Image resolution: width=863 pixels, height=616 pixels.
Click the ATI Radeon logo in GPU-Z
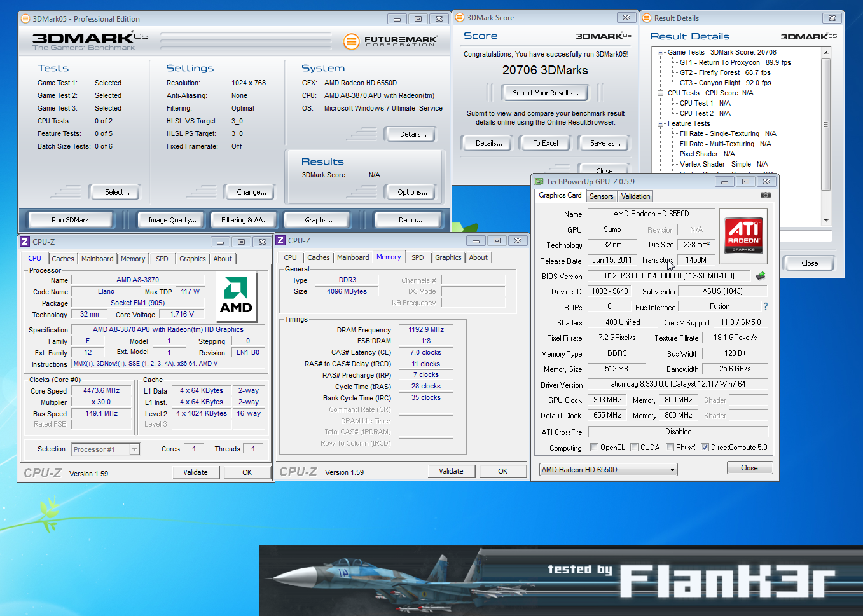tap(743, 236)
